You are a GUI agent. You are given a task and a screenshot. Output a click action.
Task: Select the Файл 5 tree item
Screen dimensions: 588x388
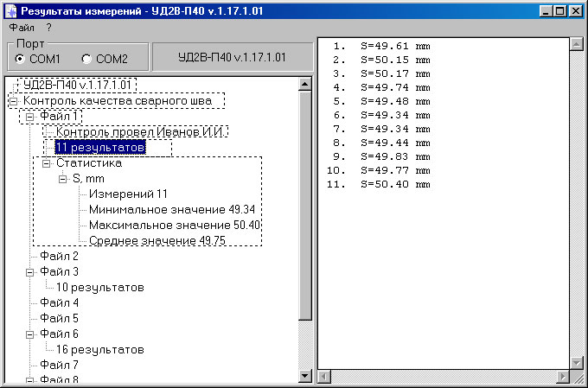point(60,318)
